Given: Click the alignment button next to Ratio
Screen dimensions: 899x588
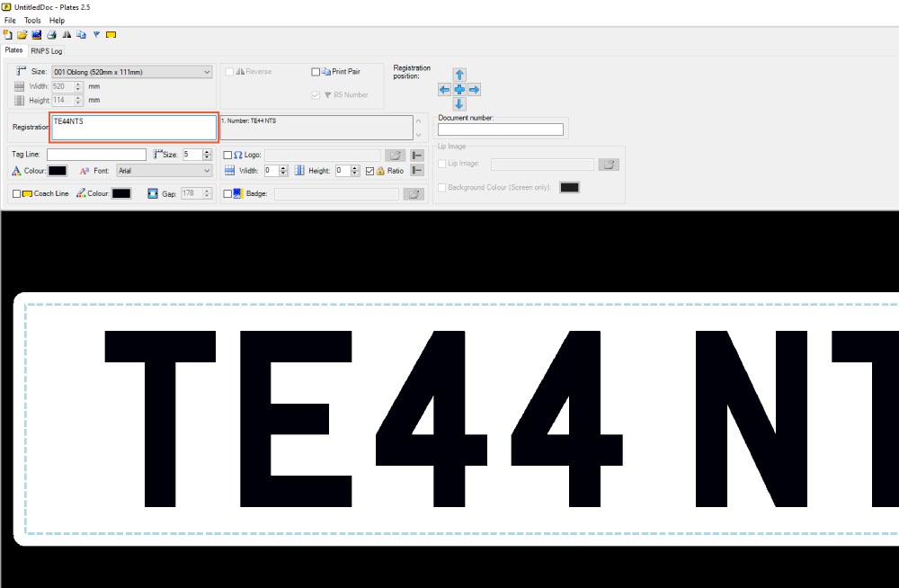Looking at the screenshot, I should pos(417,171).
